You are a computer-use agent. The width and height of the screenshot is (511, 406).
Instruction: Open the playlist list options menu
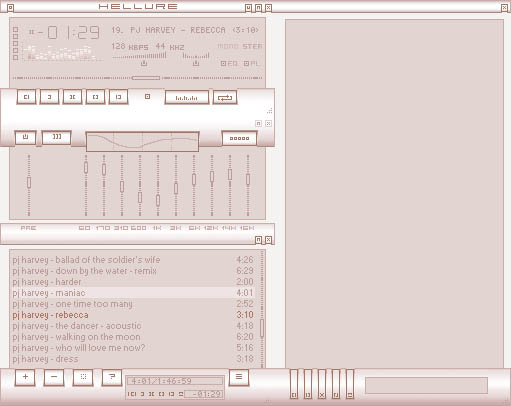click(x=239, y=377)
